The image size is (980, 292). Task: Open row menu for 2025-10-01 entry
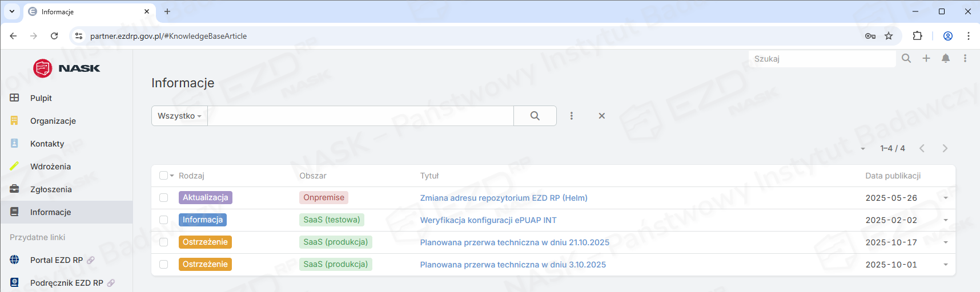coord(946,265)
